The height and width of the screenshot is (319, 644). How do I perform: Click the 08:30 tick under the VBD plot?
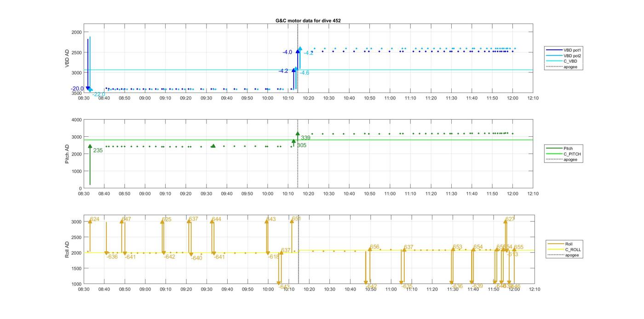coord(84,98)
